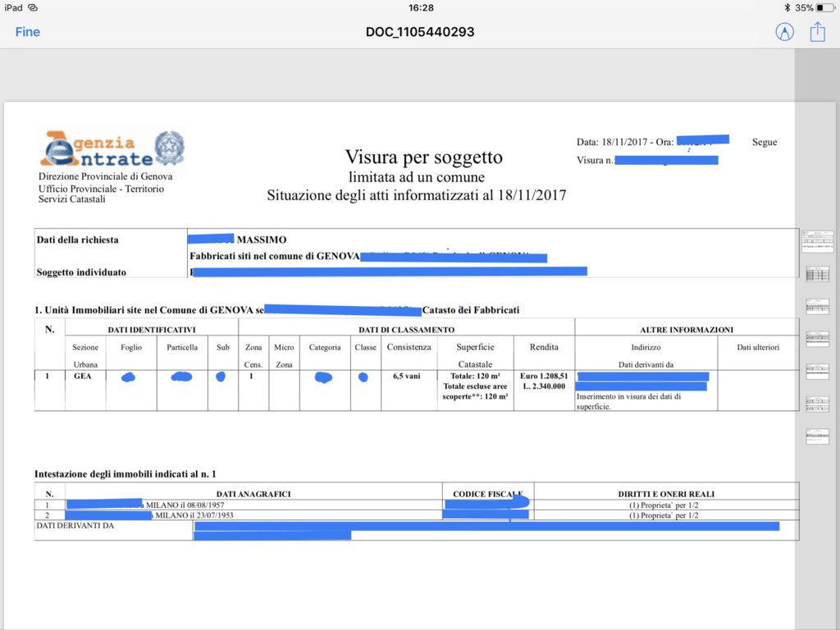
Task: Show the sixth page thumbnail
Action: [817, 404]
